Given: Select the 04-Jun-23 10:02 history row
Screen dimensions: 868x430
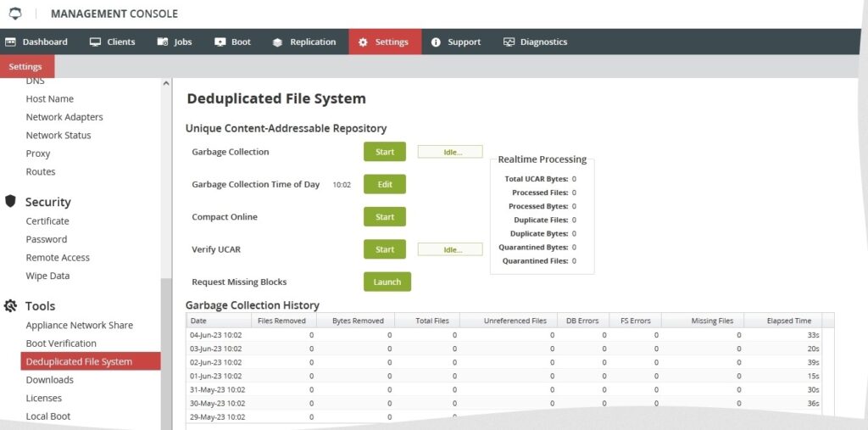Looking at the screenshot, I should [x=504, y=335].
